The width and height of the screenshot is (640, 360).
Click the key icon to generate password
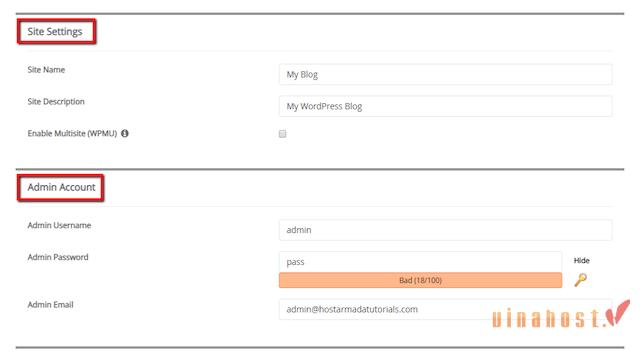point(580,280)
